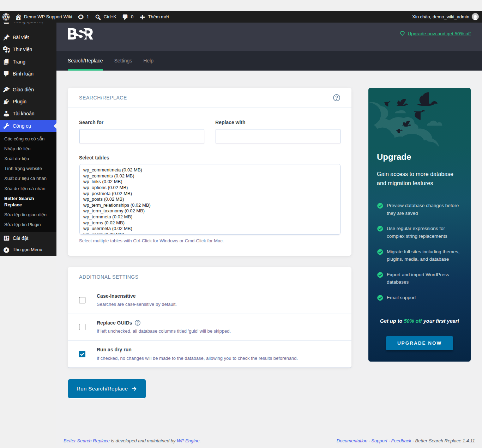Enable the Case-Insensitive checkbox
Screen dimensions: 482x448
click(x=82, y=300)
